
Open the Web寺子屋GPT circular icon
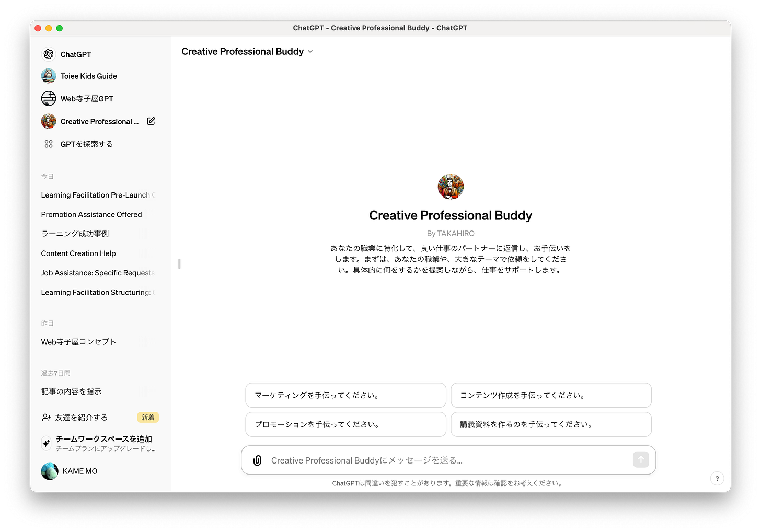pyautogui.click(x=49, y=98)
